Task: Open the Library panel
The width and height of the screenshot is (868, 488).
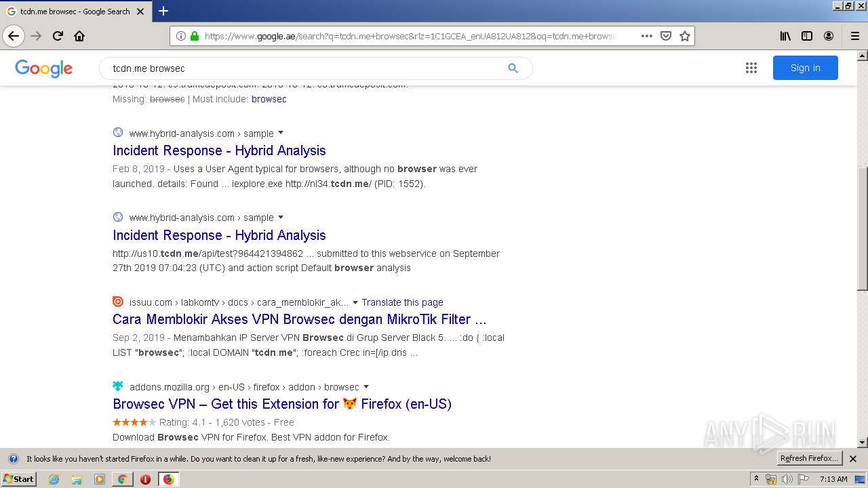Action: click(x=785, y=36)
